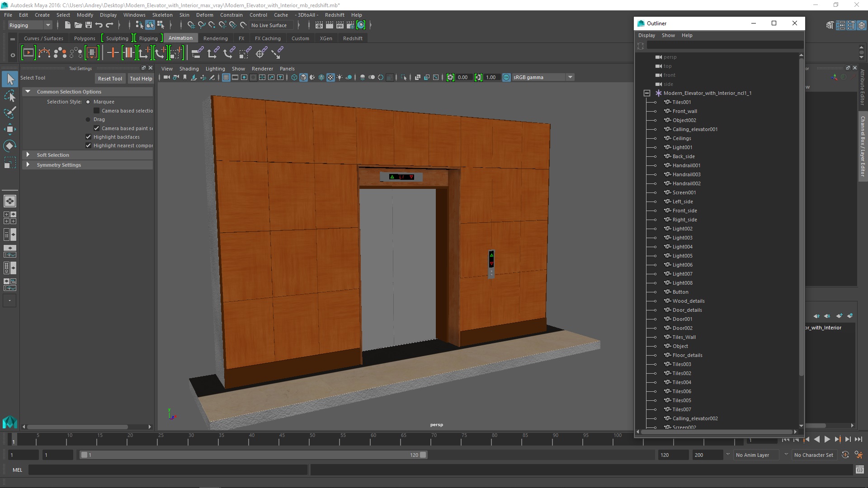This screenshot has width=868, height=488.
Task: Expand the Soft Selection section
Action: pos(28,155)
